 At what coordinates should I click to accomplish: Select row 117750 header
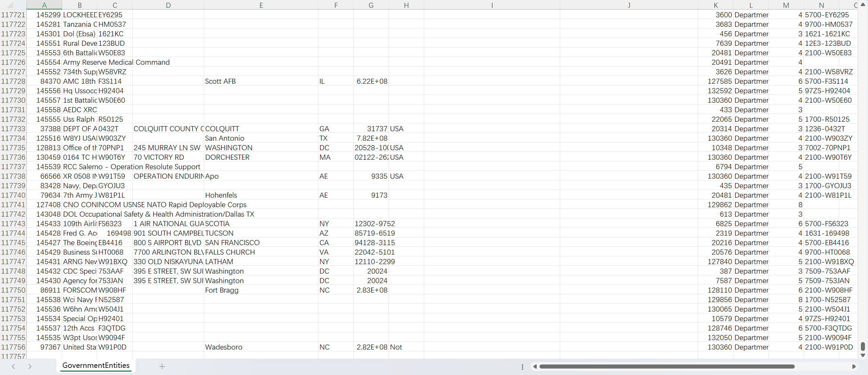13,290
